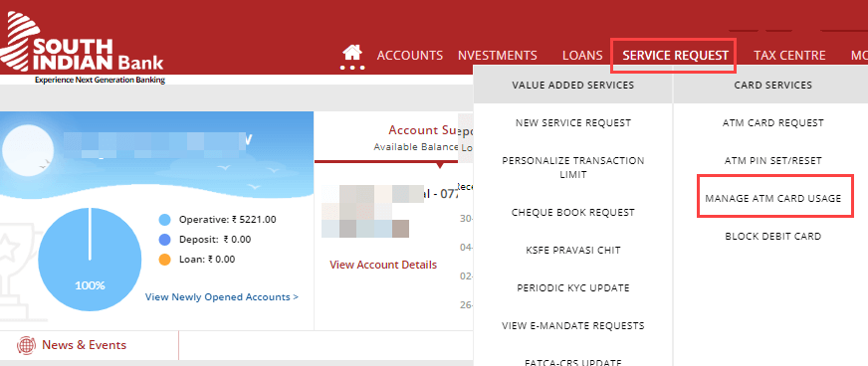Click the Available Balance label
Image resolution: width=868 pixels, height=366 pixels.
(416, 147)
